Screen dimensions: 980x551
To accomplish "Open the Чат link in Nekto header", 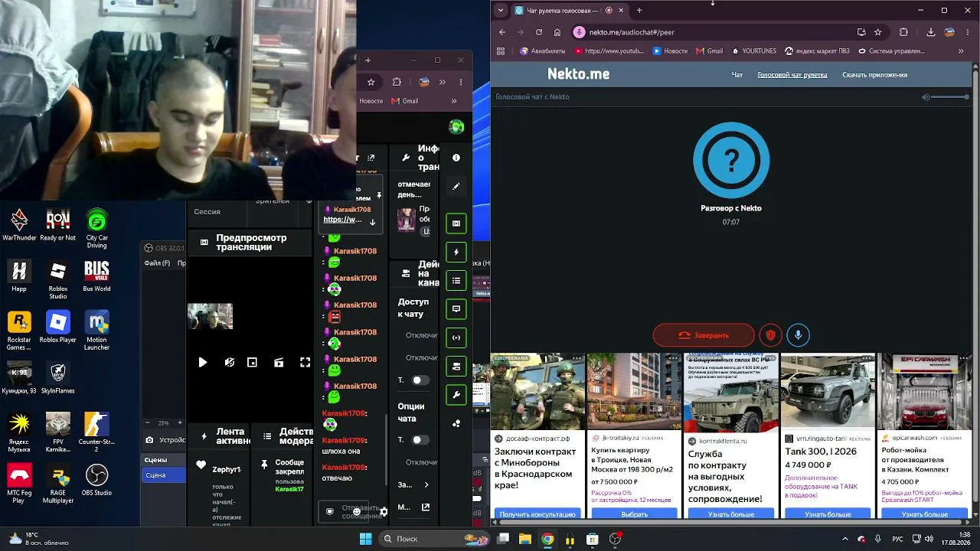I will pyautogui.click(x=737, y=75).
